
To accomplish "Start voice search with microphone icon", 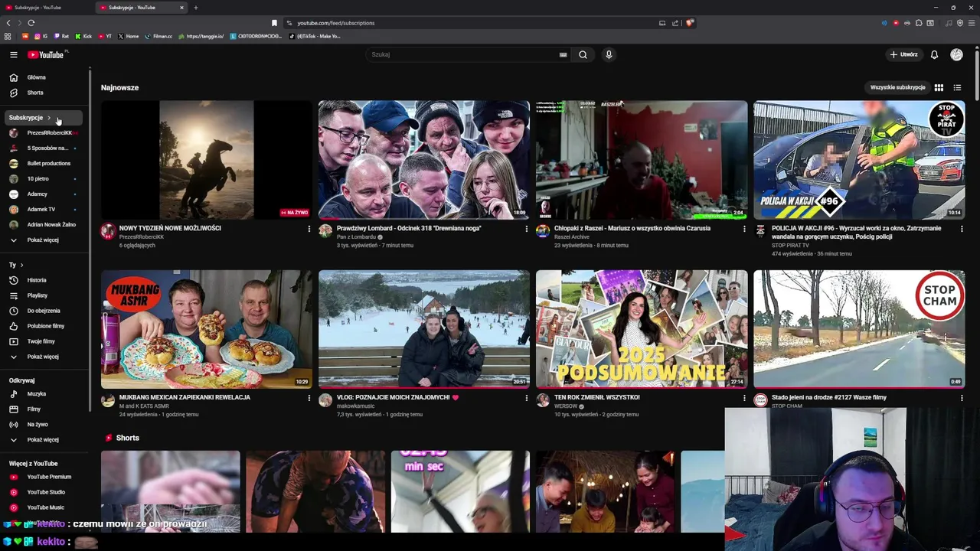I will [x=609, y=54].
